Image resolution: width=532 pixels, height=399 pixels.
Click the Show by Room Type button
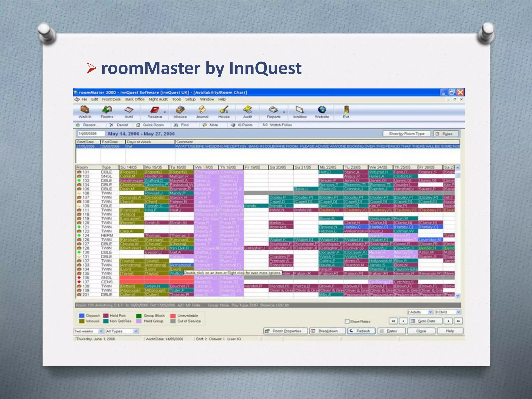[407, 134]
